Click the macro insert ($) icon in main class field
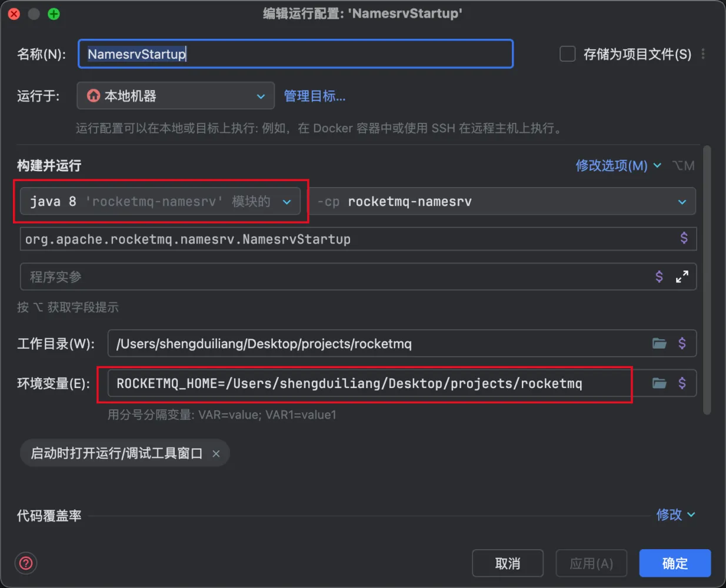726x588 pixels. coord(683,239)
